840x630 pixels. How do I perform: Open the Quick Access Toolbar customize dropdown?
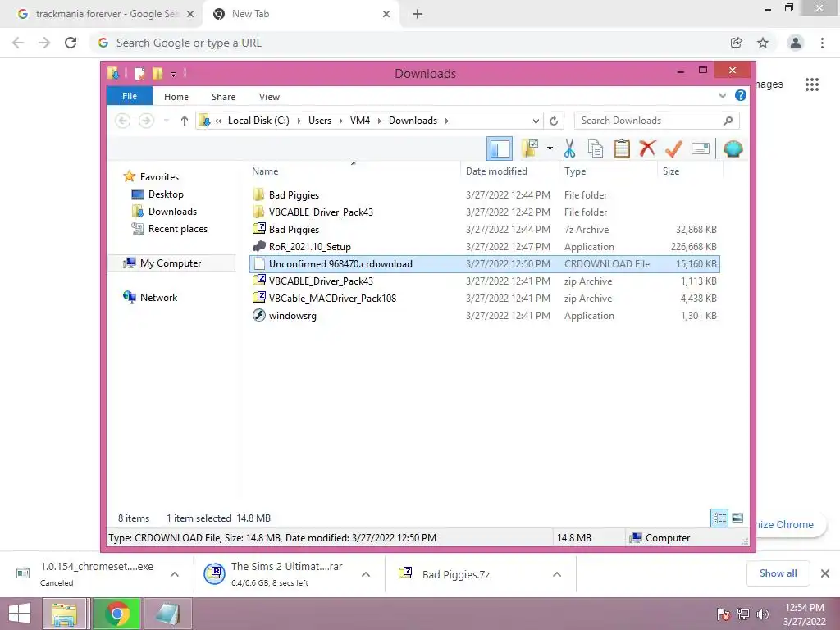pyautogui.click(x=174, y=74)
